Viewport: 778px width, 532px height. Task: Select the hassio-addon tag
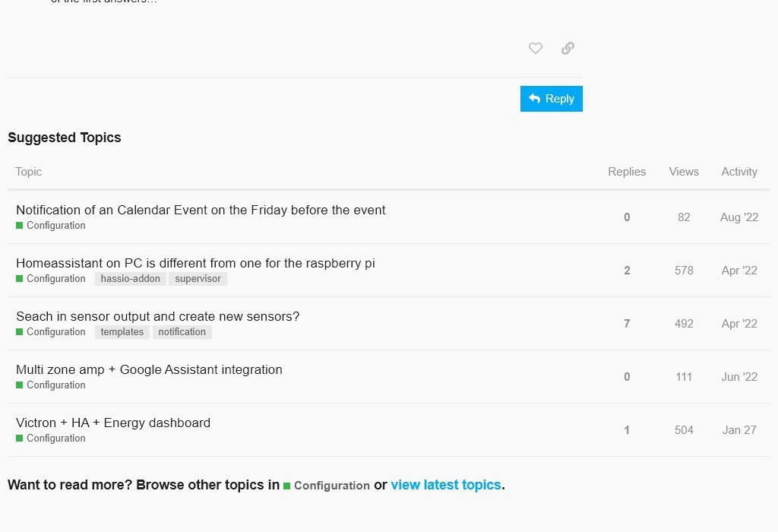coord(131,279)
